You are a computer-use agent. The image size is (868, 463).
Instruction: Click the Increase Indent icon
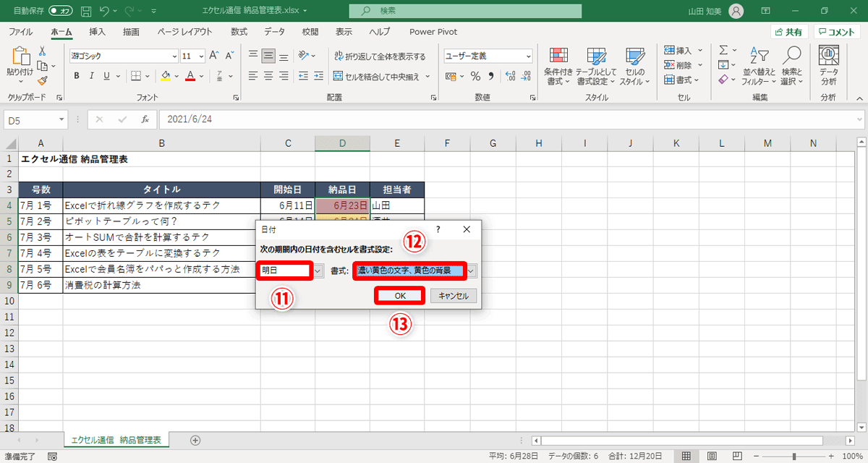coord(318,76)
